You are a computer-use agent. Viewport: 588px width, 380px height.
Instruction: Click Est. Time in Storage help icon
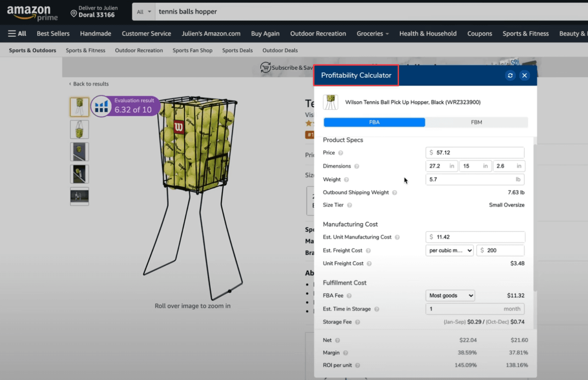point(377,309)
